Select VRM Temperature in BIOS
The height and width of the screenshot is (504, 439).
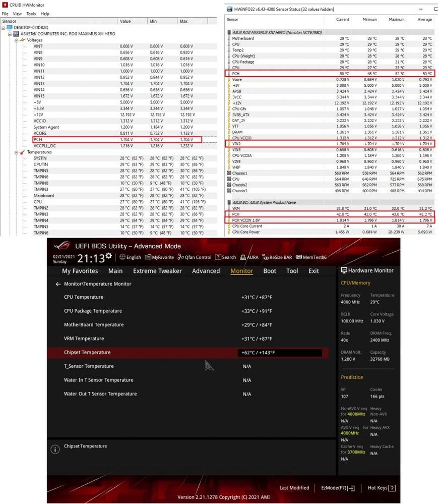pyautogui.click(x=188, y=339)
